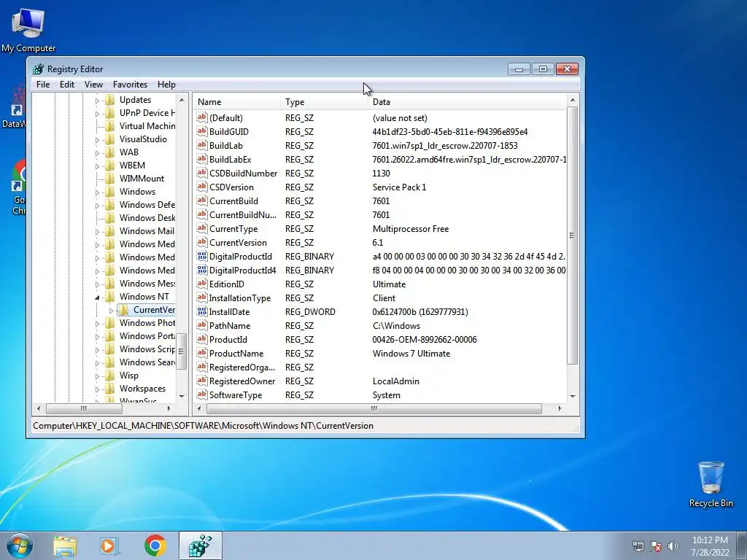Screen dimensions: 747x560
Task: Sort by the Data column header
Action: (x=467, y=102)
